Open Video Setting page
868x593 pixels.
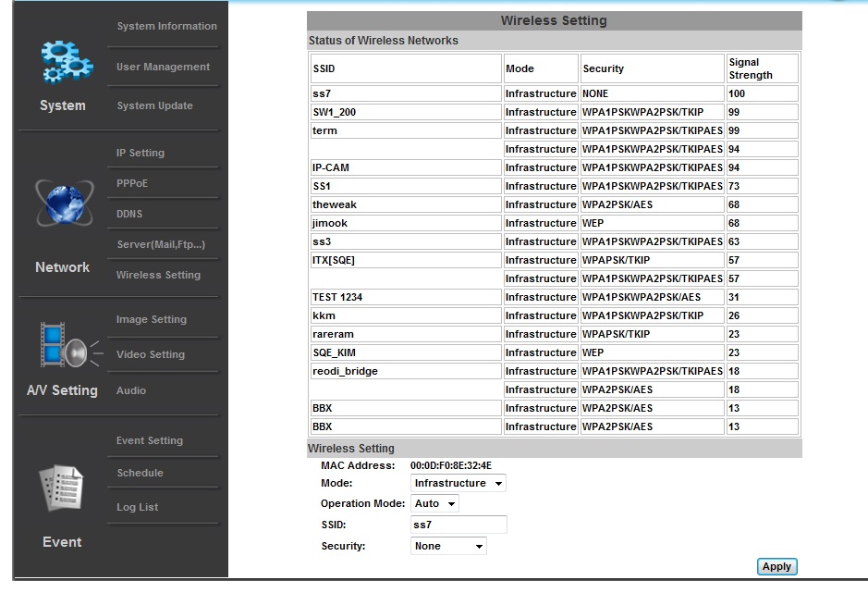[151, 354]
